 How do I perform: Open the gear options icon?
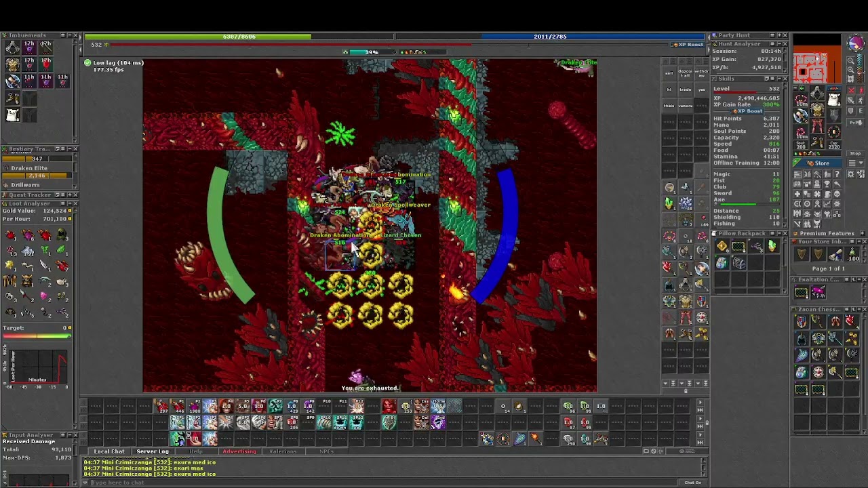click(x=851, y=174)
